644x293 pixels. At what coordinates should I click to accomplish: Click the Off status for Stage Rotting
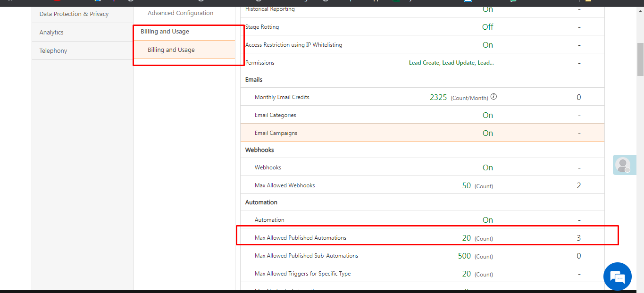click(x=487, y=27)
